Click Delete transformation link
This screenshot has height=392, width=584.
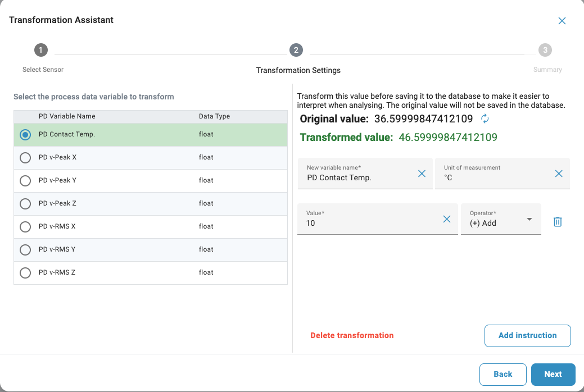pyautogui.click(x=352, y=335)
